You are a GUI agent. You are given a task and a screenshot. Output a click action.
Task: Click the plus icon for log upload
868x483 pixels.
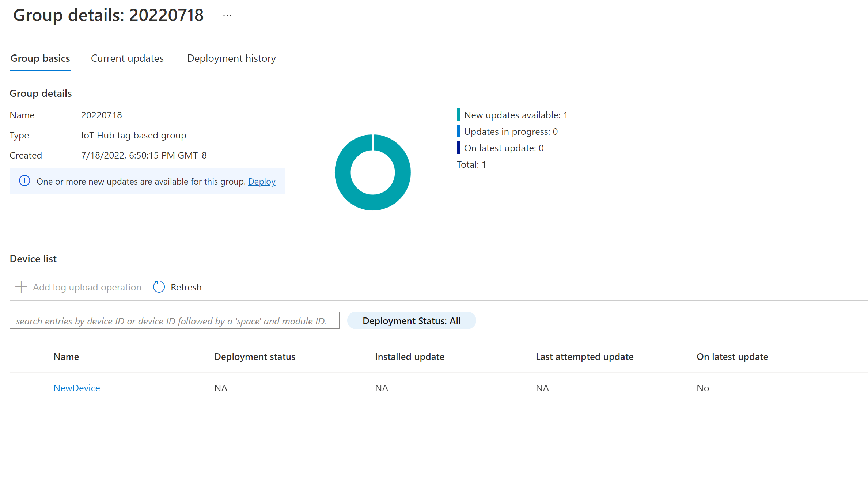(x=21, y=287)
